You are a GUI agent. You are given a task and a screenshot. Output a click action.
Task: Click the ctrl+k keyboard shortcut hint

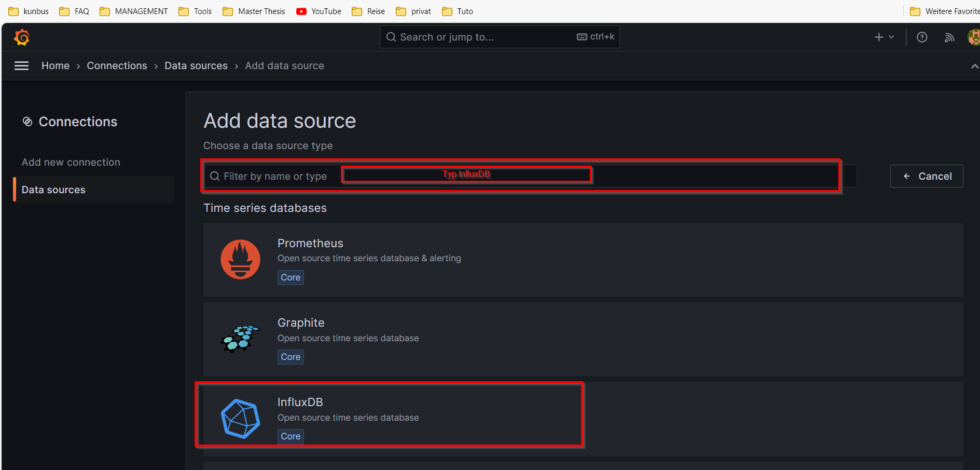[x=596, y=37]
